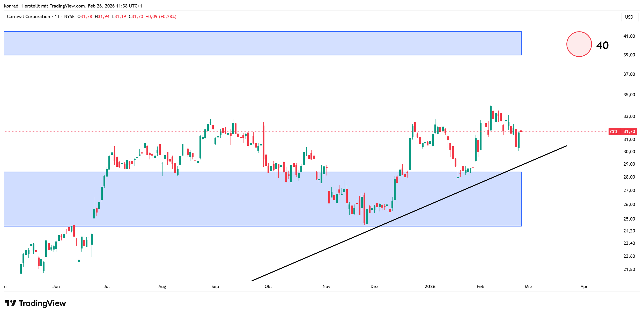Click the Apr label on time axis
This screenshot has height=315, width=644.
pos(584,287)
